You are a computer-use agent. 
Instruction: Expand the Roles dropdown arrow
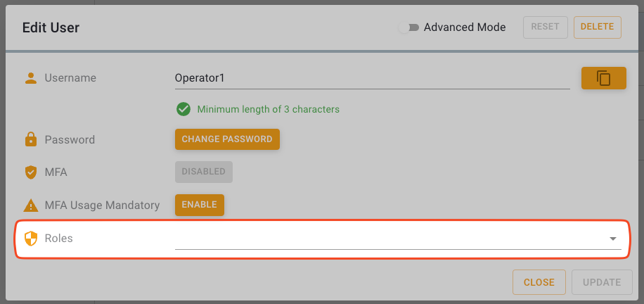click(x=612, y=239)
